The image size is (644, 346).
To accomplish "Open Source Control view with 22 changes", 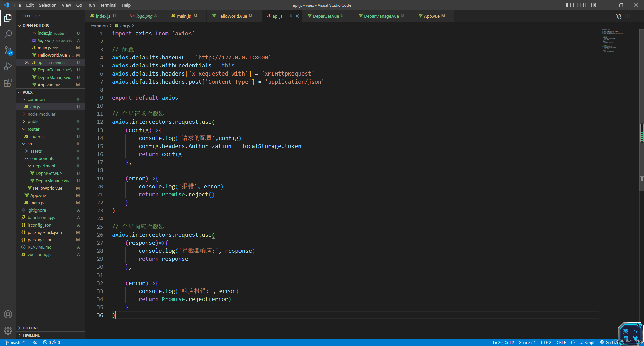I will (x=8, y=50).
